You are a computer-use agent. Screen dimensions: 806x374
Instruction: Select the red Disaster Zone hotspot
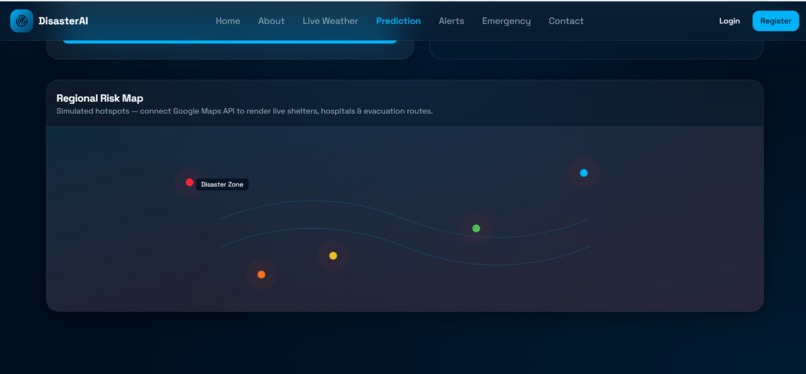tap(190, 182)
